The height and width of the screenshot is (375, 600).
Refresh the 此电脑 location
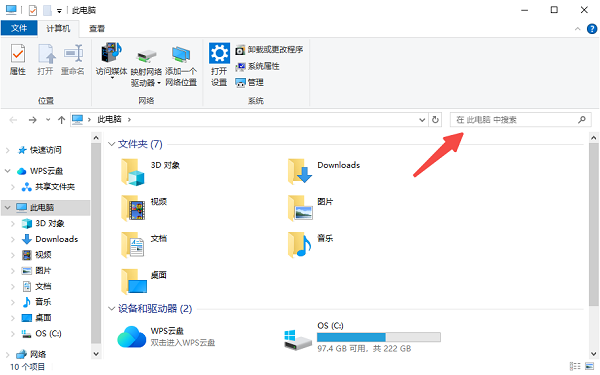pos(435,120)
